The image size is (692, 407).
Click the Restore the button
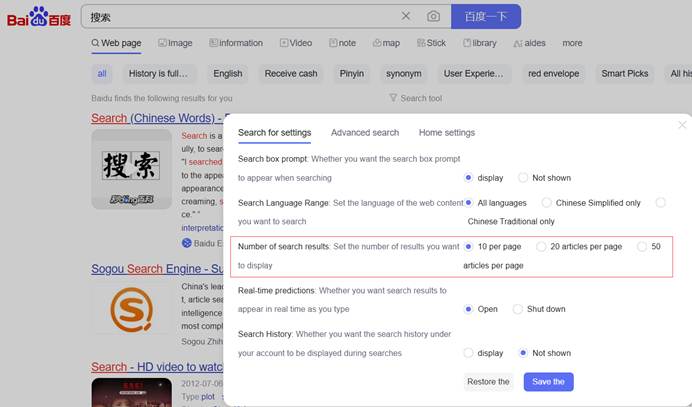pos(489,382)
